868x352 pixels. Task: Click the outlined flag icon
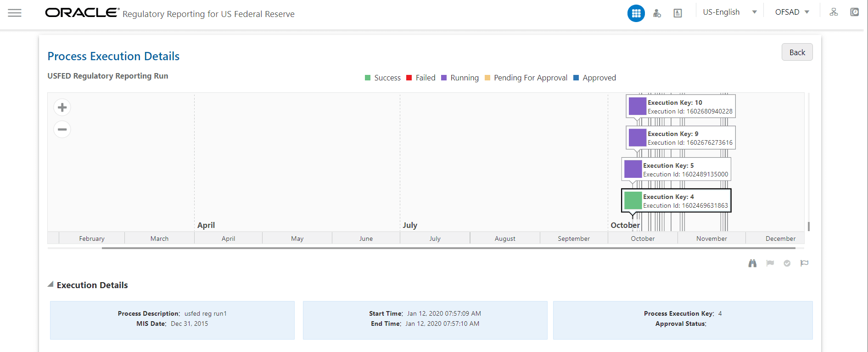(x=804, y=263)
